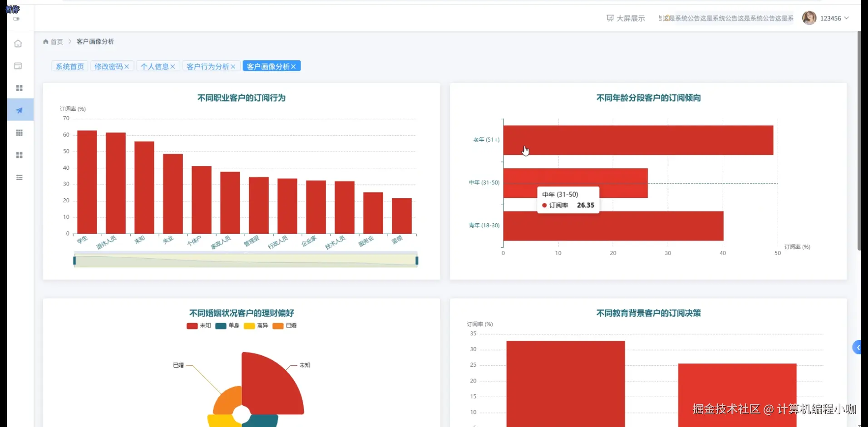Screen dimensions: 868x427
Task: Click the 老年 (51+) axis label
Action: tap(486, 140)
